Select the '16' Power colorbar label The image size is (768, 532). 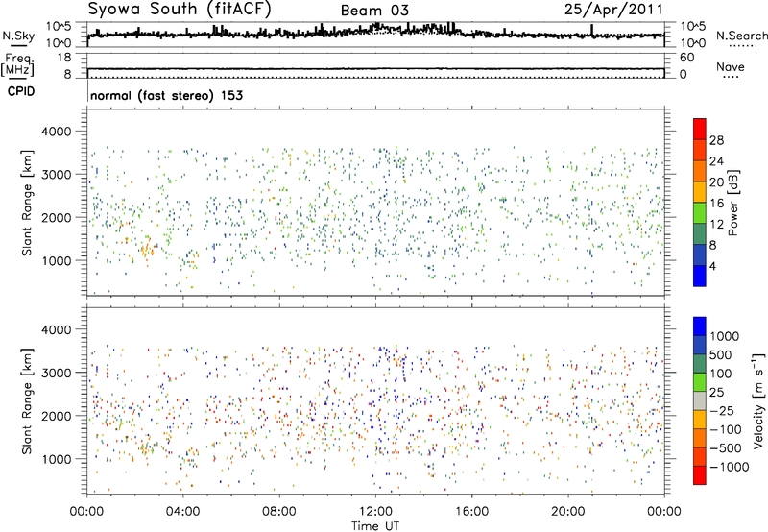click(716, 204)
